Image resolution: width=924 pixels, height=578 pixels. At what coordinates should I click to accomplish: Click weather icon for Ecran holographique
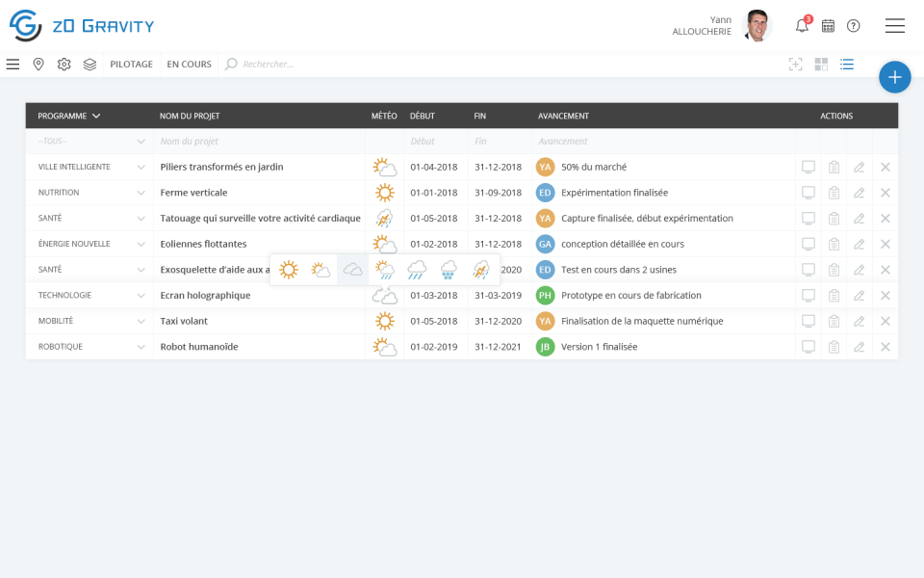click(385, 296)
